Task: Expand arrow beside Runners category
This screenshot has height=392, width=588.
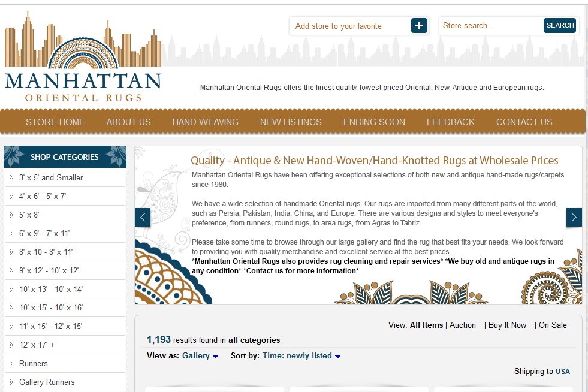Action: point(11,363)
